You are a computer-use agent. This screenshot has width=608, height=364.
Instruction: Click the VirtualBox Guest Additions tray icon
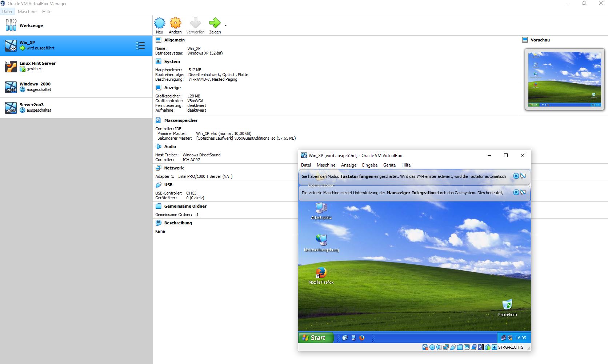510,338
